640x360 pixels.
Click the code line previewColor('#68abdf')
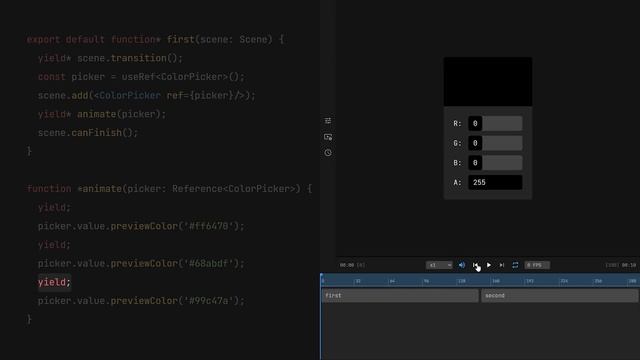click(x=141, y=263)
